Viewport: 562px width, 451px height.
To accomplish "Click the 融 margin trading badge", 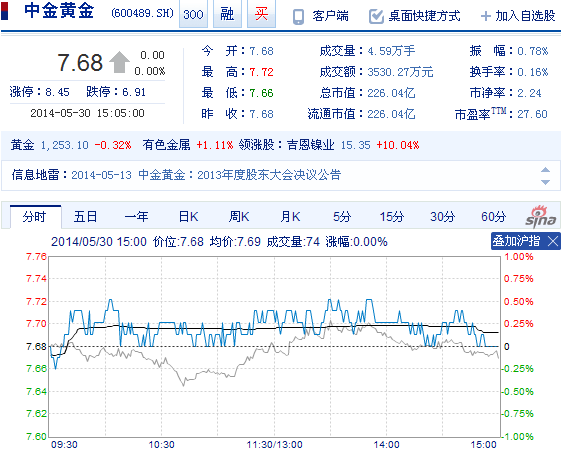I will 227,14.
